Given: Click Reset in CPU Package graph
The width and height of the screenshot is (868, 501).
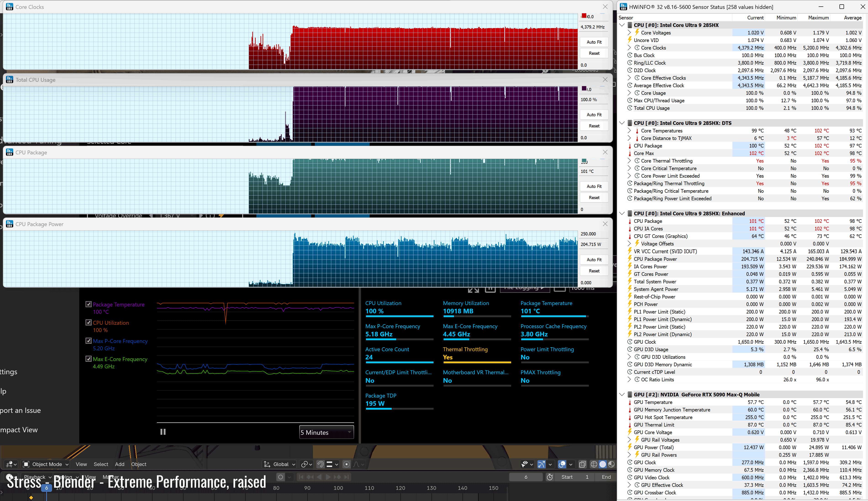Looking at the screenshot, I should click(x=594, y=198).
